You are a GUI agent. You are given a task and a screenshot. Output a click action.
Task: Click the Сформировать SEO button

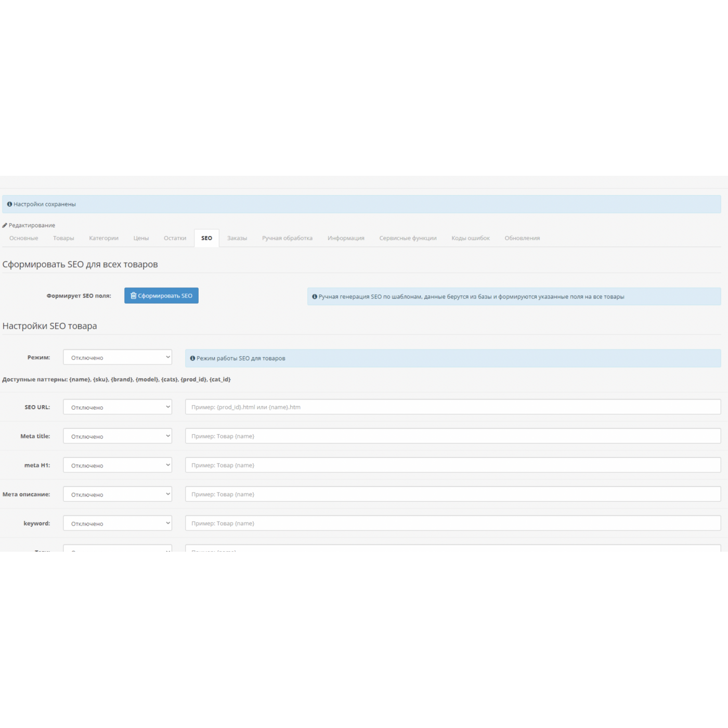pos(161,295)
